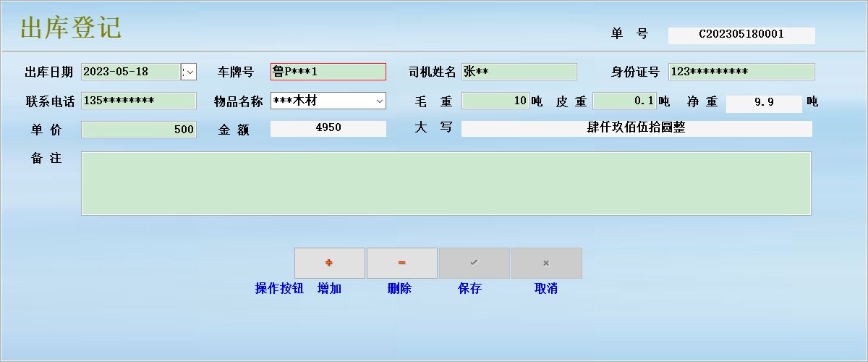Click the X cancel button
Screen dimensions: 868x362
coord(546,263)
